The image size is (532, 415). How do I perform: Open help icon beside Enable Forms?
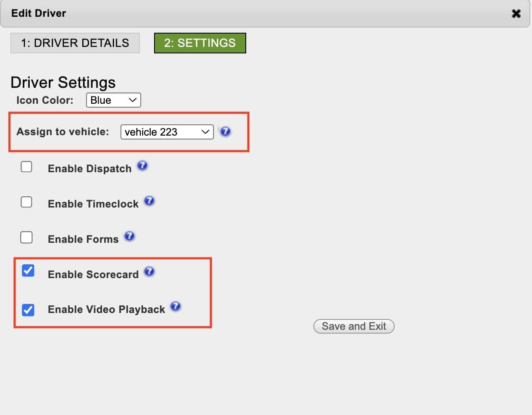click(130, 236)
